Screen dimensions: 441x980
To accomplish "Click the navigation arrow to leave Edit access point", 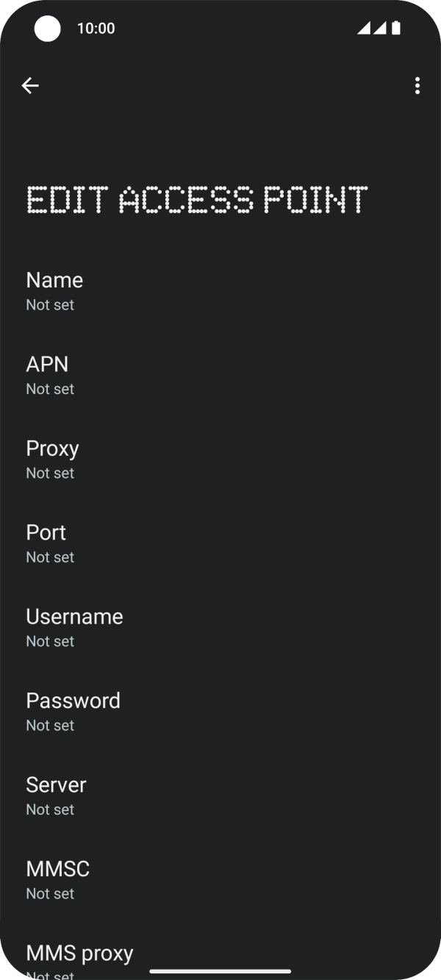I will click(30, 85).
